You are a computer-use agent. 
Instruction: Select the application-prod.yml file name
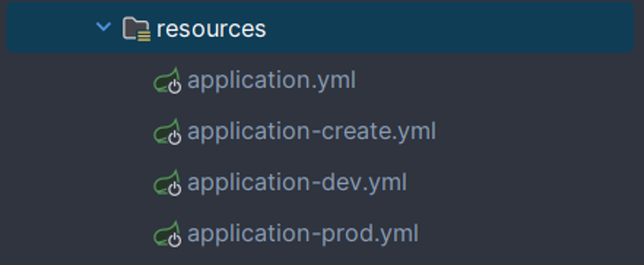(303, 234)
